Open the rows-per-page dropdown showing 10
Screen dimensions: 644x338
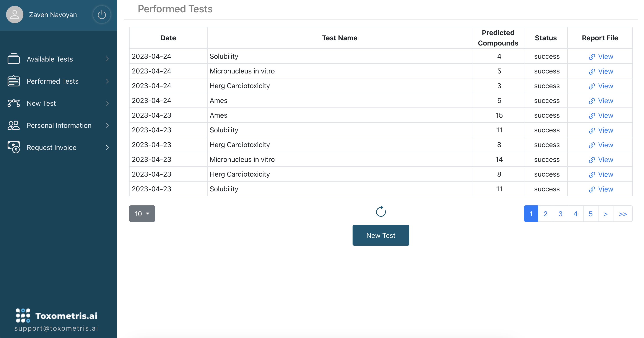142,213
